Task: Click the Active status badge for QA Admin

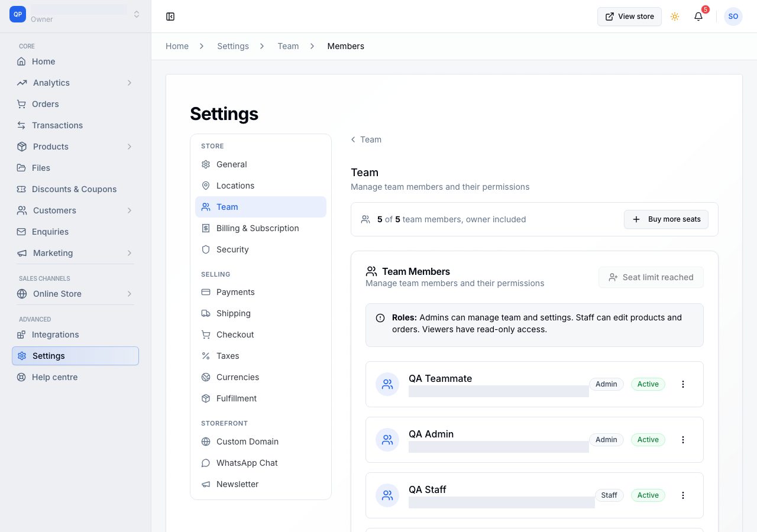Action: [x=648, y=440]
